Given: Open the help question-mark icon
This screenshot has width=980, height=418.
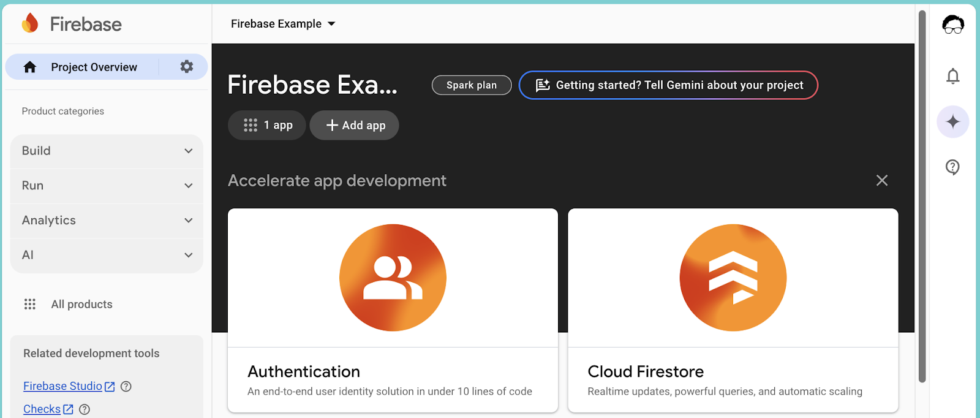Looking at the screenshot, I should coord(952,167).
